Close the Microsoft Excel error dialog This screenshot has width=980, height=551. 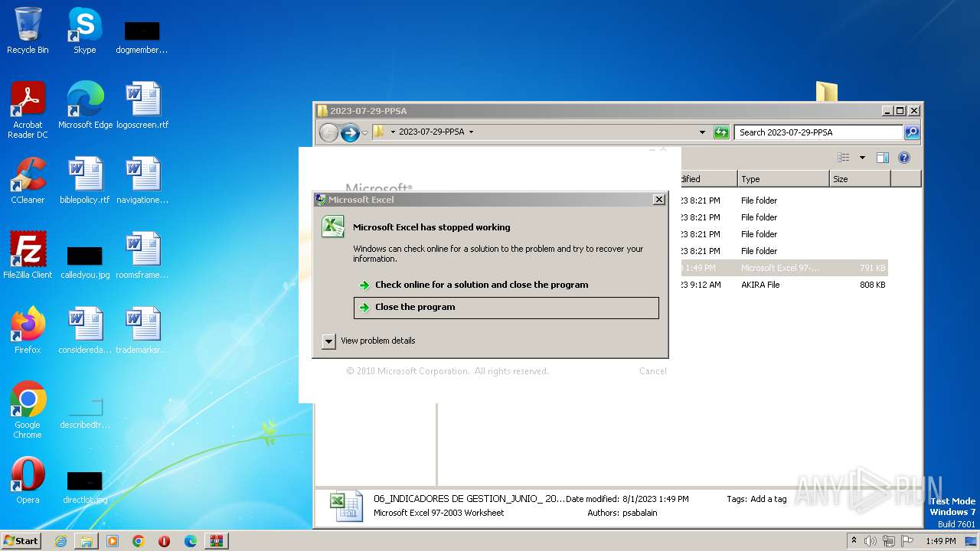click(658, 200)
